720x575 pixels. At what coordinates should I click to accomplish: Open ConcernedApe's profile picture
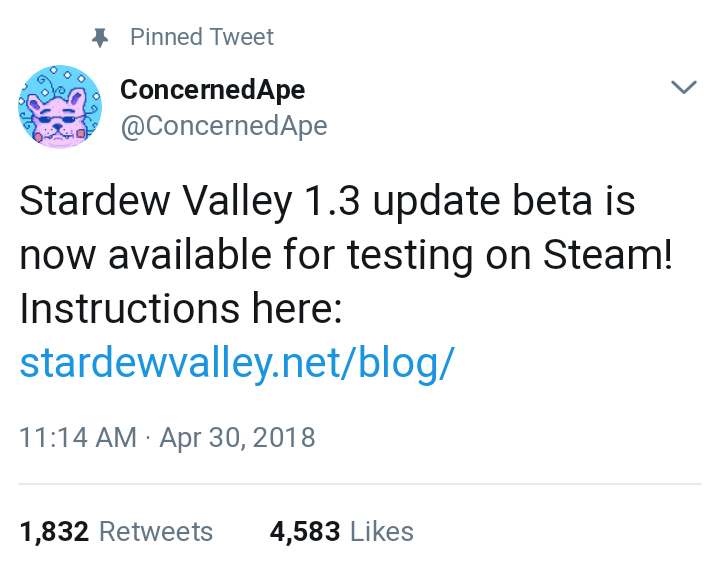pyautogui.click(x=59, y=107)
